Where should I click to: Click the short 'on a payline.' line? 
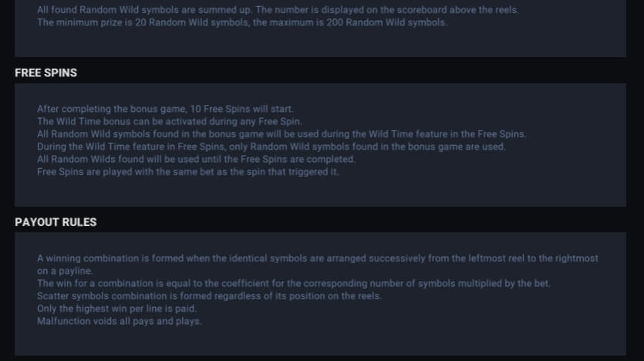pos(65,271)
